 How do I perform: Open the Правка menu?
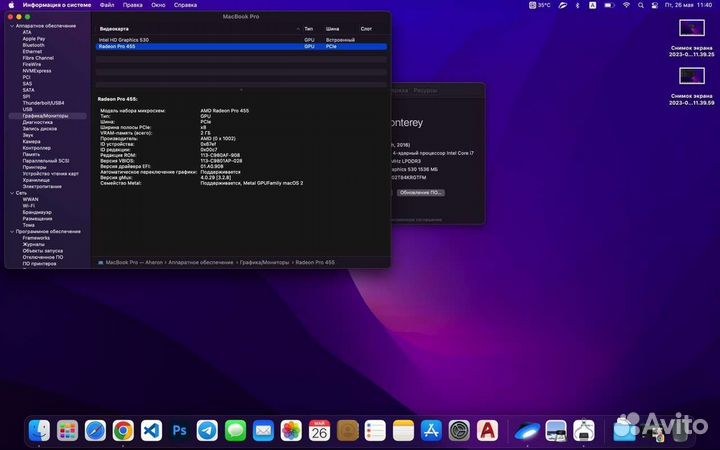pos(133,5)
